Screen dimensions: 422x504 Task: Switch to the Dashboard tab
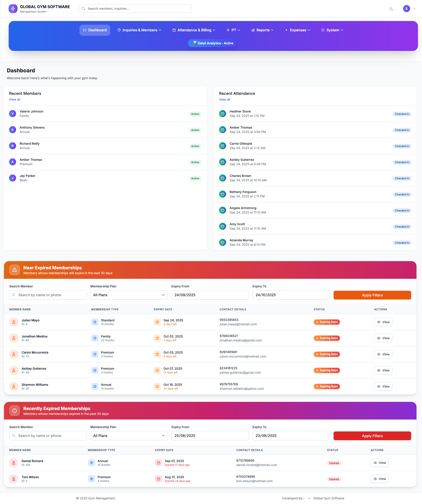(x=95, y=30)
